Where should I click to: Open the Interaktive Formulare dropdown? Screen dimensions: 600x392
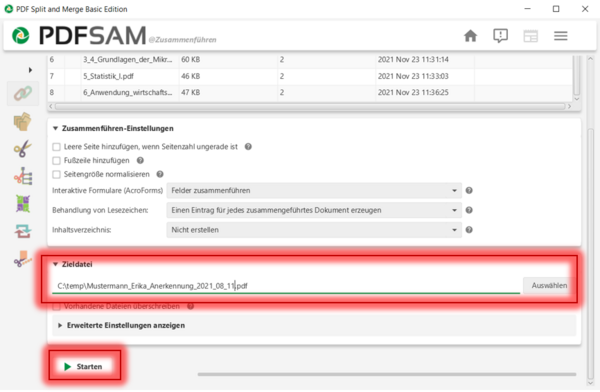314,190
